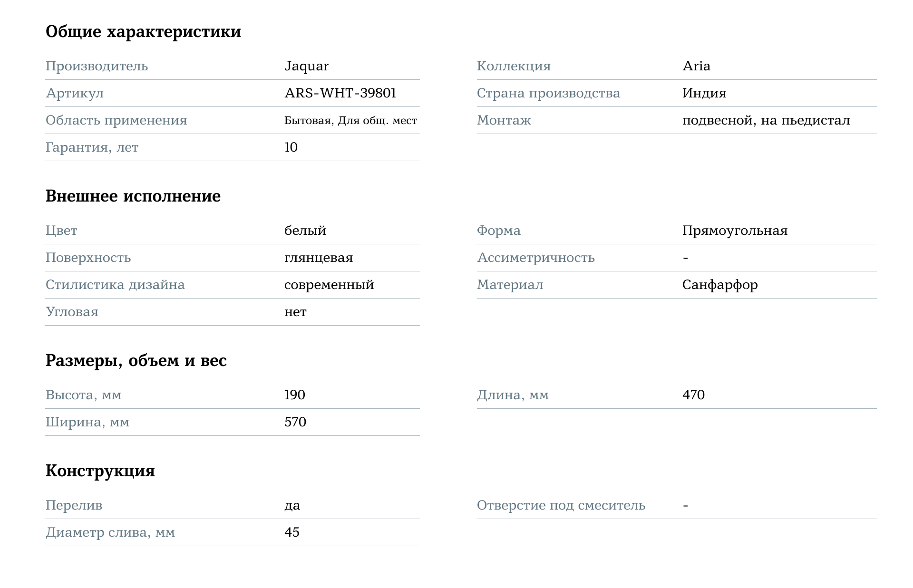Click the Внешнее исполнение section heading
The width and height of the screenshot is (913, 588).
[x=133, y=196]
